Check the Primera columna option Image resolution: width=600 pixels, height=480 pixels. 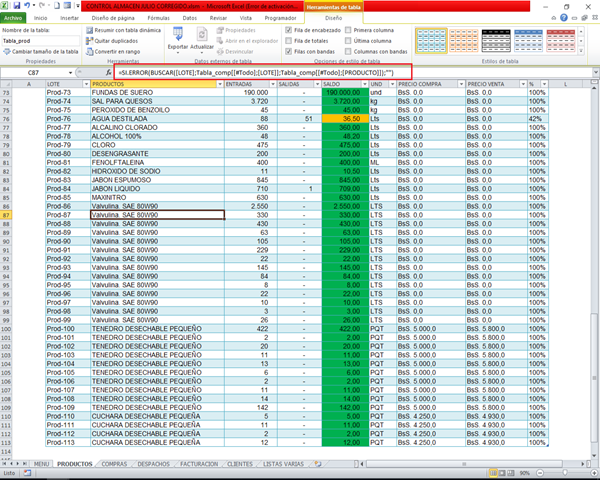click(x=348, y=31)
